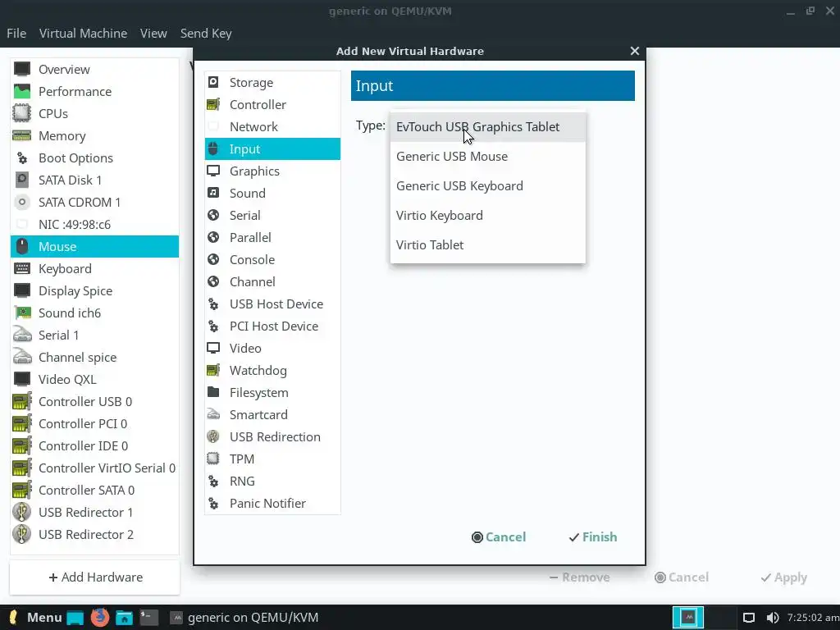The image size is (840, 630).
Task: Open file manager home folder taskbar icon
Action: click(x=125, y=618)
